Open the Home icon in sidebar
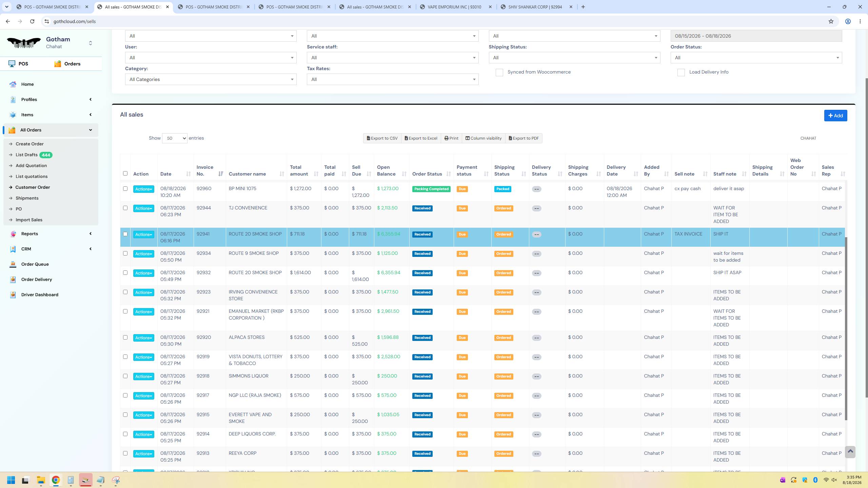Viewport: 868px width, 488px height. (13, 84)
